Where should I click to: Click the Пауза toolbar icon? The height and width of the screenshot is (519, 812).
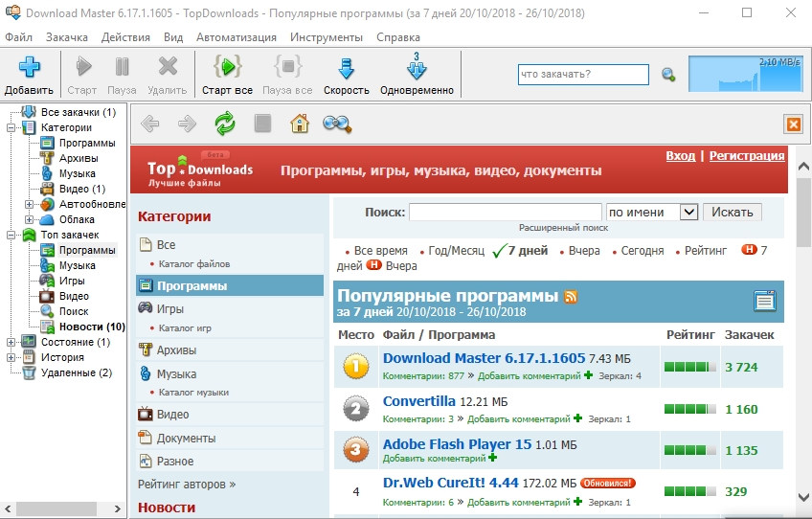(123, 66)
